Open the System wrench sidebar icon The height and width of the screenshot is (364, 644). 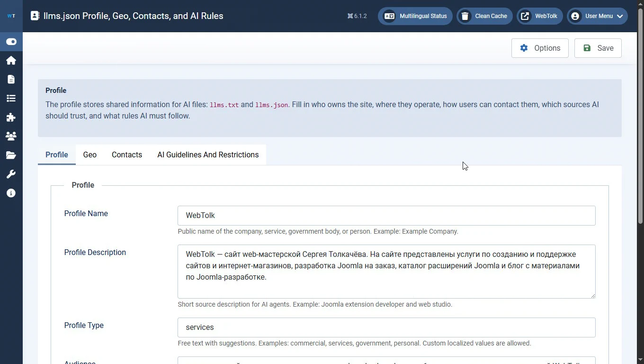(11, 174)
